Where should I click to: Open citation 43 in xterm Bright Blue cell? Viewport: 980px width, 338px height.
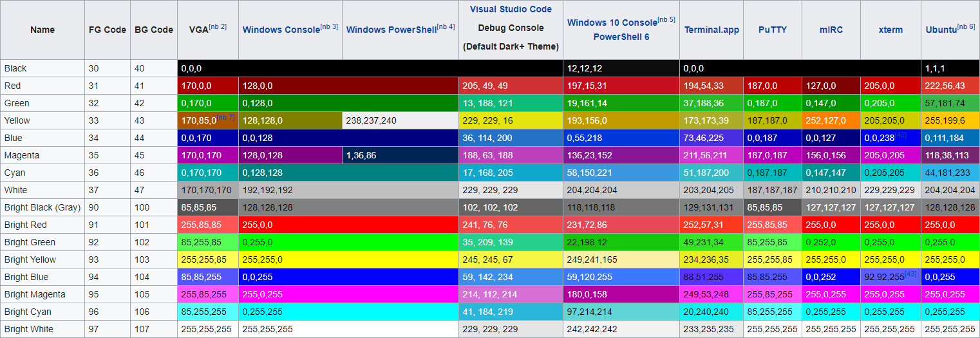(910, 274)
